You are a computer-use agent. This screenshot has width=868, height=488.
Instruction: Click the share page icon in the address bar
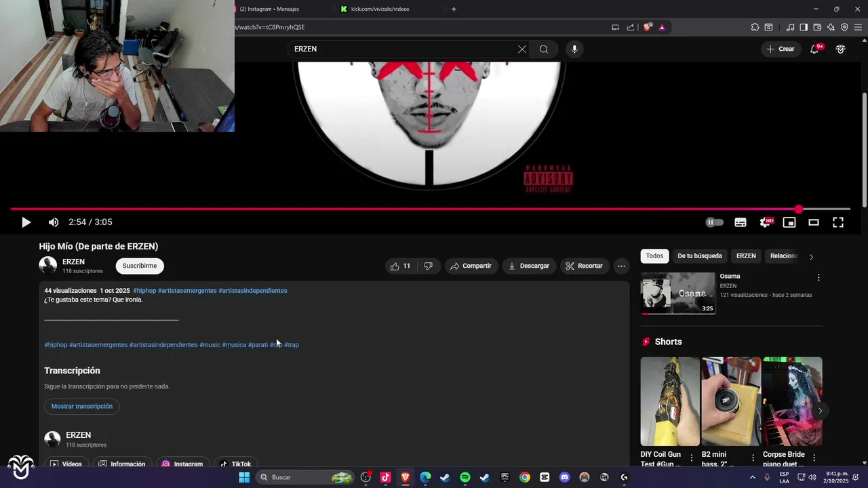[x=631, y=27]
